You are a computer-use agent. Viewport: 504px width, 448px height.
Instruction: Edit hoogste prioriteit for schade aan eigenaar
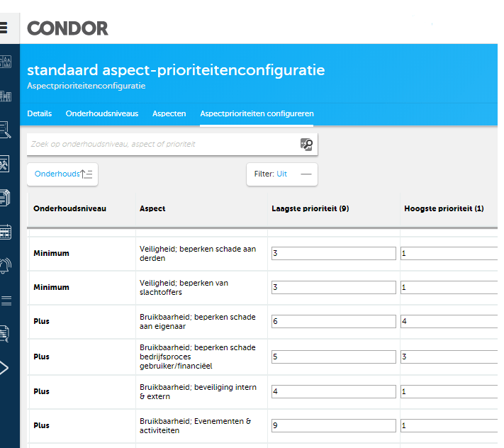pos(449,321)
